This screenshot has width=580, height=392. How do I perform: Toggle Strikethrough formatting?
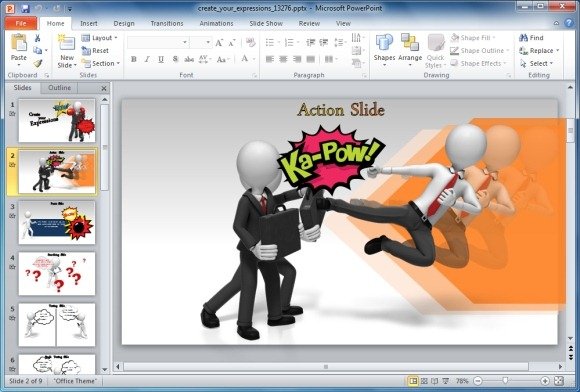click(189, 59)
